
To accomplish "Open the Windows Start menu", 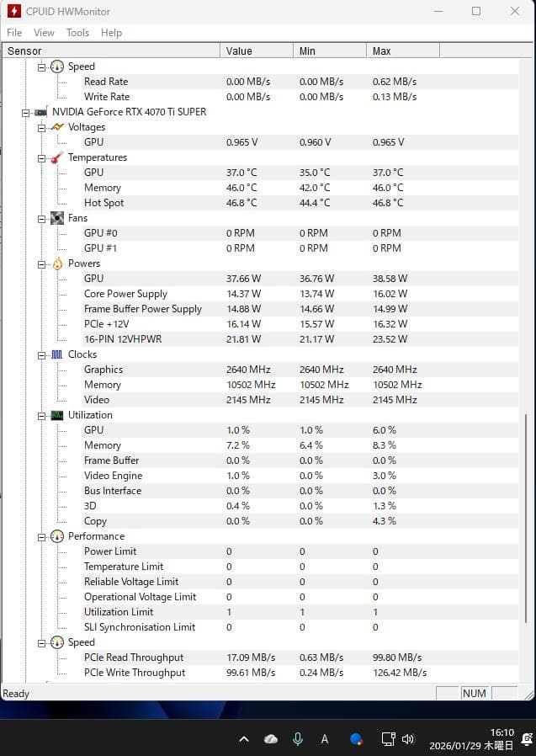I will [x=357, y=738].
